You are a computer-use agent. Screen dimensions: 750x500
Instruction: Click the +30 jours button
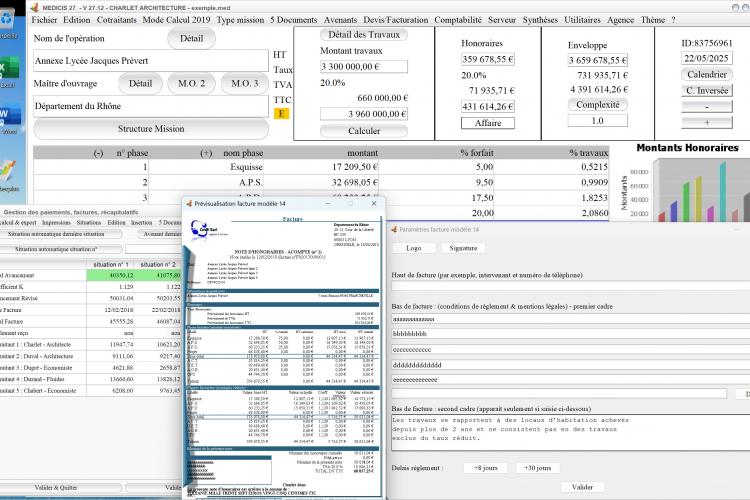click(x=538, y=468)
